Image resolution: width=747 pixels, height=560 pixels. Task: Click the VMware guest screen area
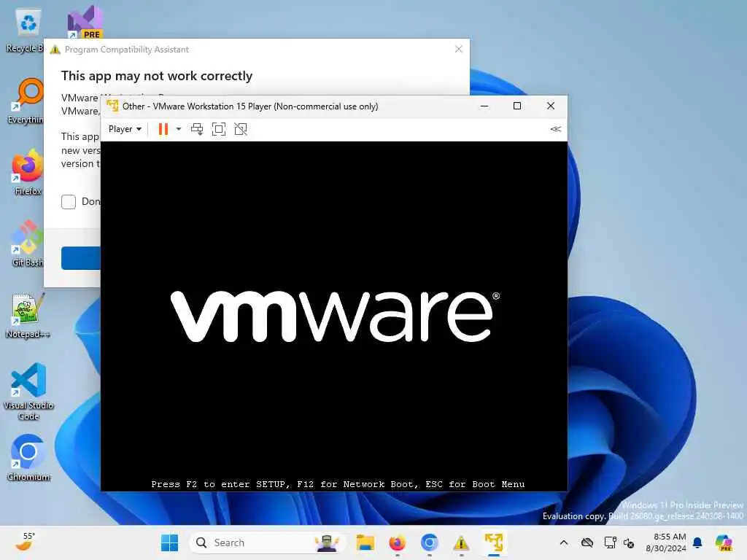[334, 316]
